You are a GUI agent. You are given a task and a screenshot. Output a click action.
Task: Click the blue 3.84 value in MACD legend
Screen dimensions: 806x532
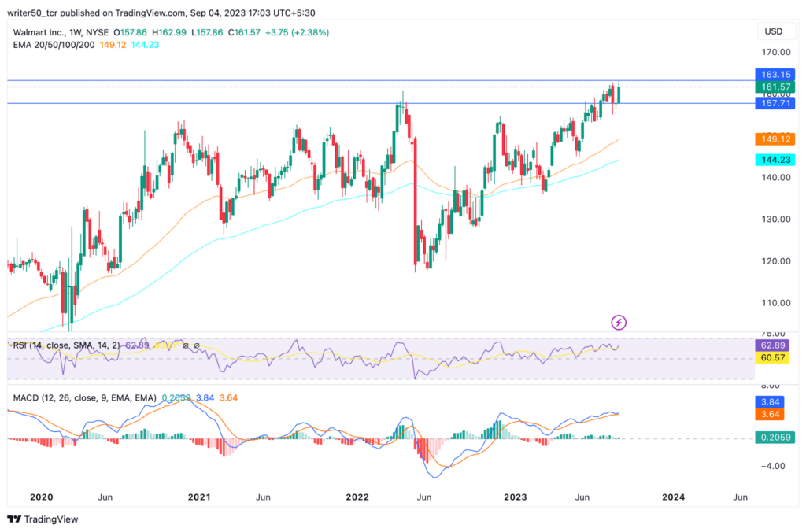[x=205, y=398]
